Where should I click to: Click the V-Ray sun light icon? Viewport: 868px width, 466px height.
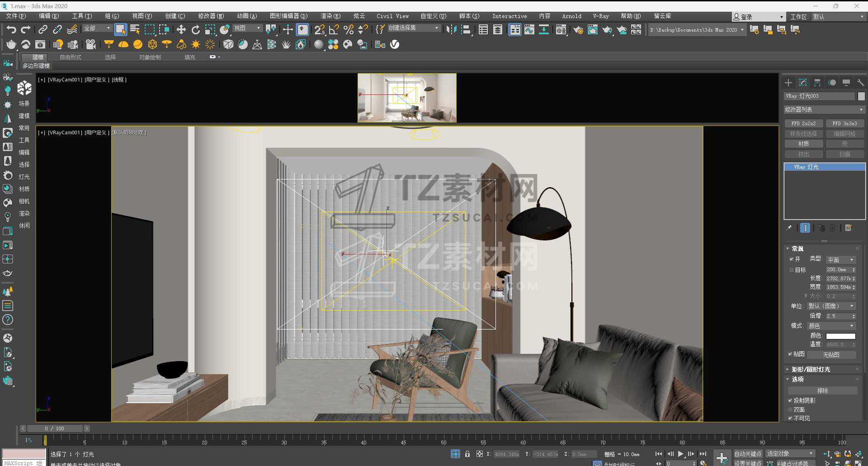click(x=195, y=44)
